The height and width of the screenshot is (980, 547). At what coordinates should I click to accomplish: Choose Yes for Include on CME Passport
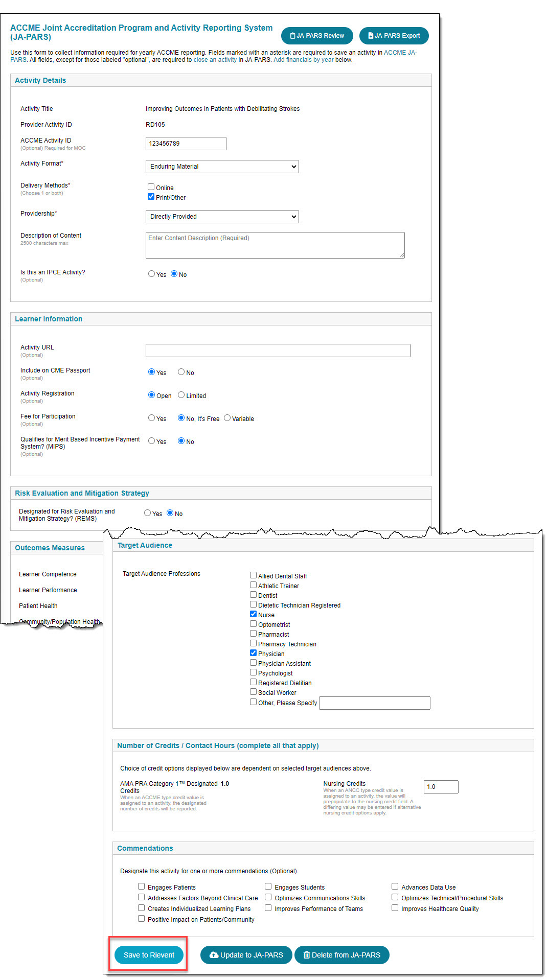(151, 372)
